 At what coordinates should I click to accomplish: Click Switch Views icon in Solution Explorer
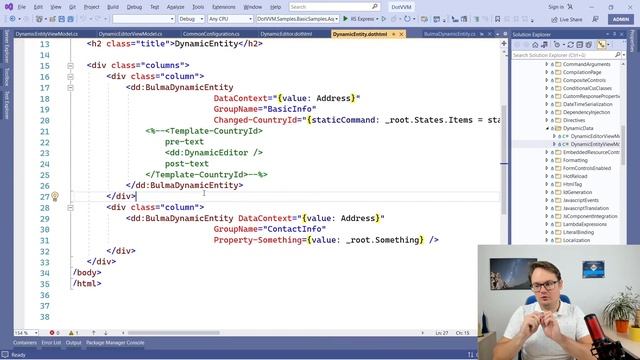[x=544, y=44]
